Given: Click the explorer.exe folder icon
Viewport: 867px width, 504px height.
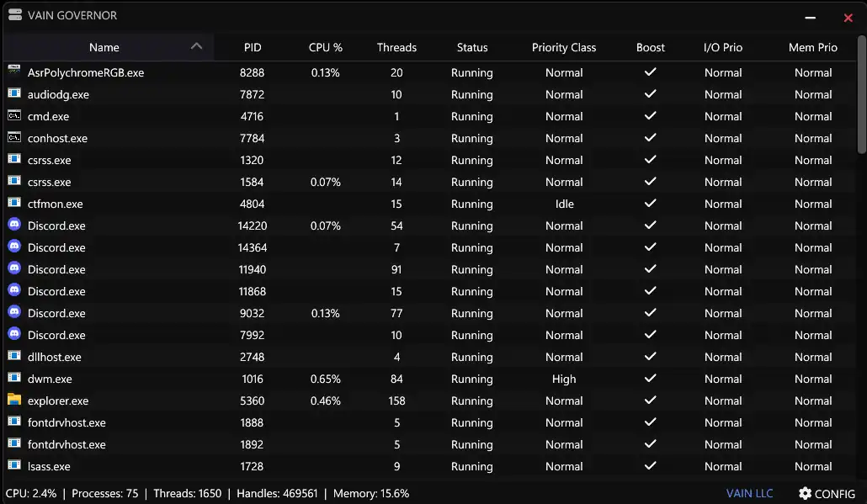Looking at the screenshot, I should point(14,401).
